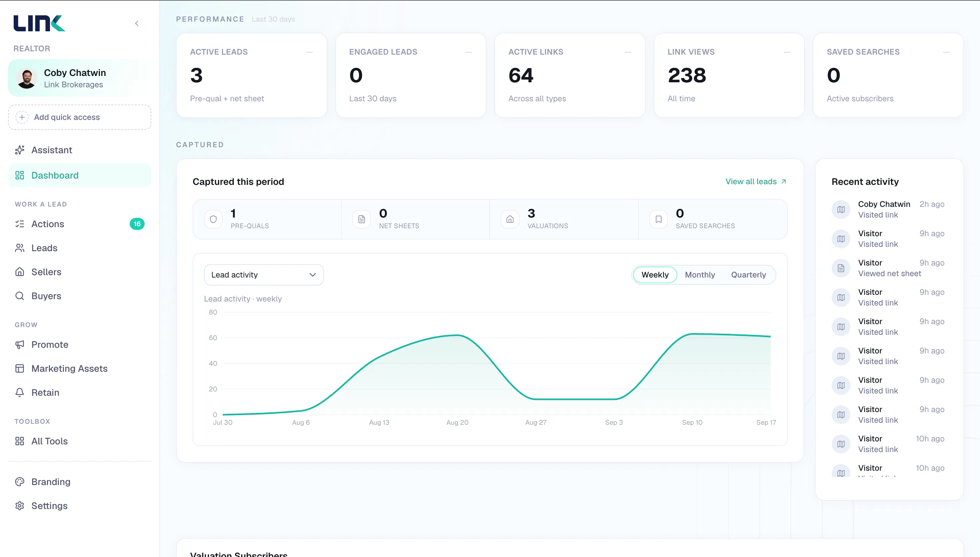This screenshot has width=980, height=557.
Task: Go to Marketing Assets menu item
Action: click(x=80, y=368)
